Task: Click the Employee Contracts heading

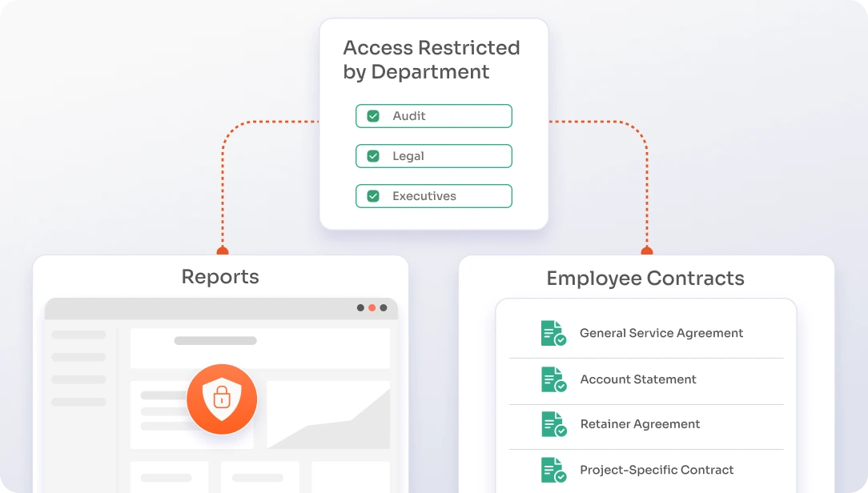Action: [645, 279]
